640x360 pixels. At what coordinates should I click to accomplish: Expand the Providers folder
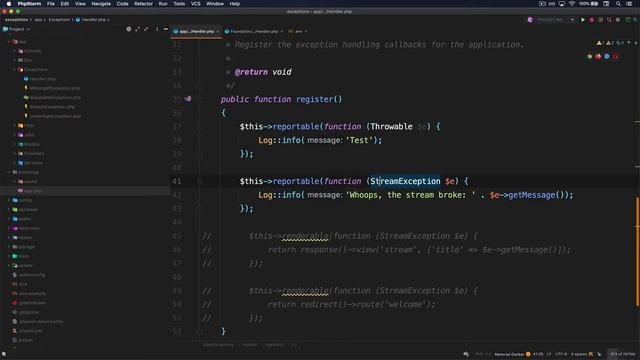(x=15, y=153)
